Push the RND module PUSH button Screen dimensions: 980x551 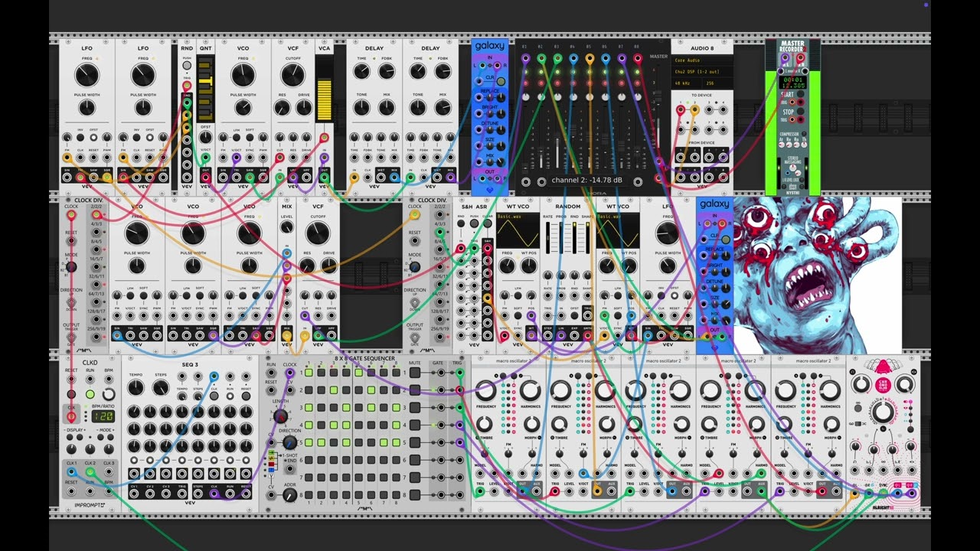[x=186, y=66]
